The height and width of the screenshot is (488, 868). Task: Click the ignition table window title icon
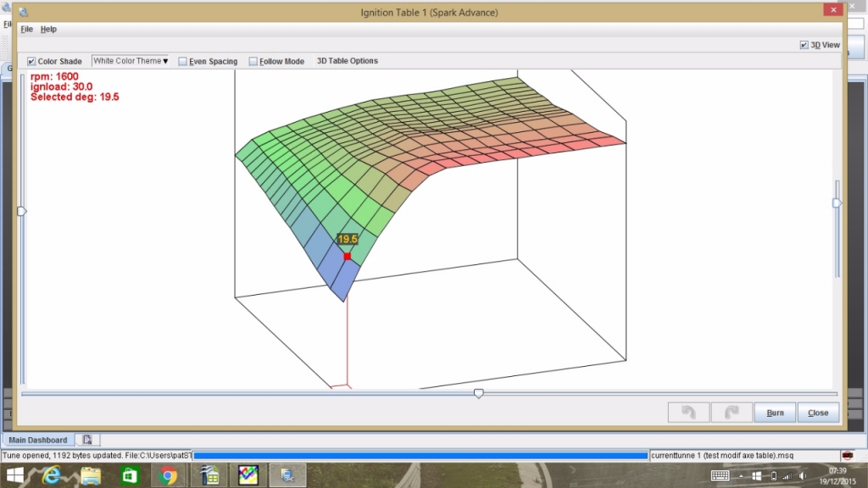[x=23, y=12]
